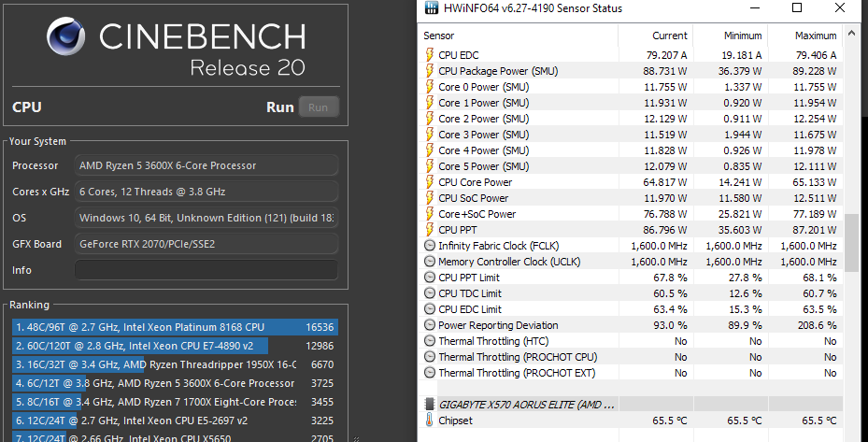Click the Info input field in Cinebench
The image size is (868, 442).
[206, 270]
